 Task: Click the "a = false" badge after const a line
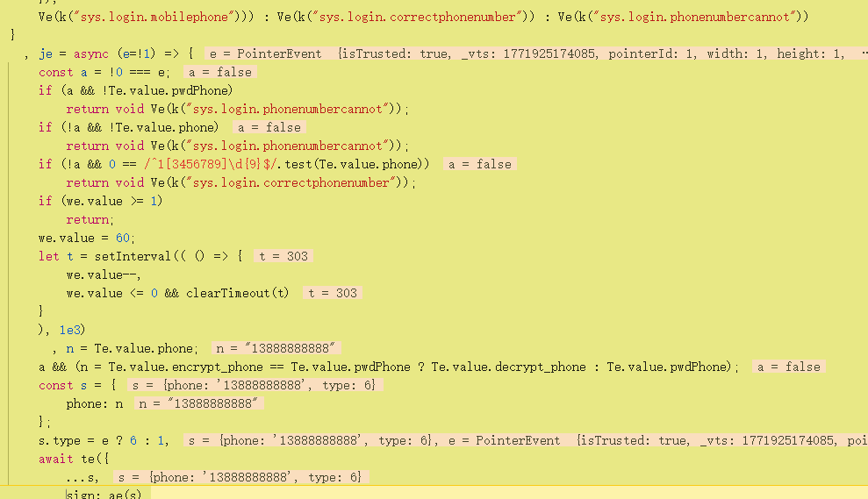pyautogui.click(x=219, y=73)
